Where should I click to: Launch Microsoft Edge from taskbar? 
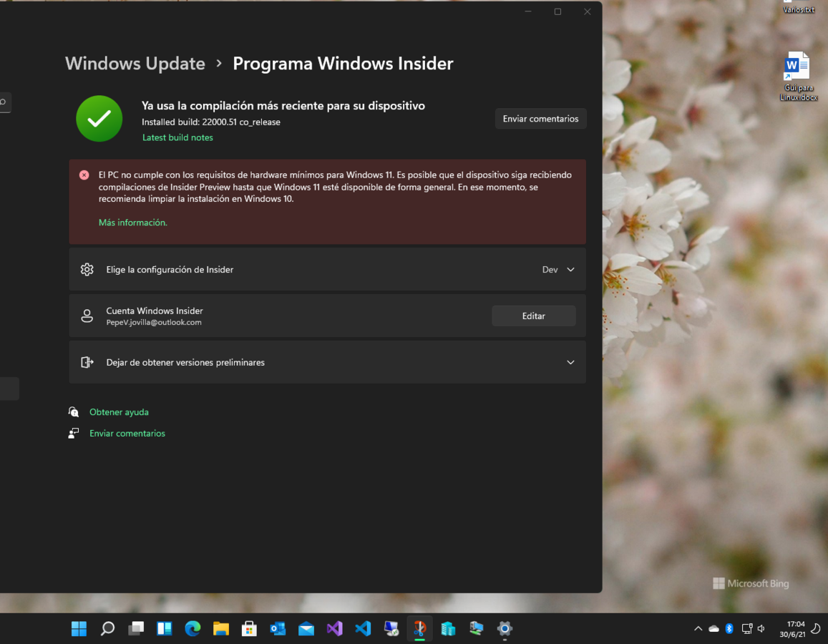(x=193, y=628)
